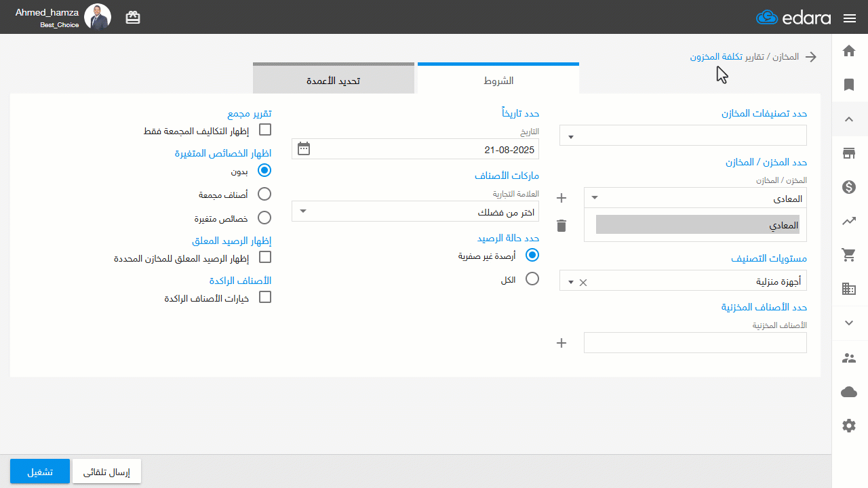868x488 pixels.
Task: Open the cloud icon in sidebar
Action: point(849,392)
